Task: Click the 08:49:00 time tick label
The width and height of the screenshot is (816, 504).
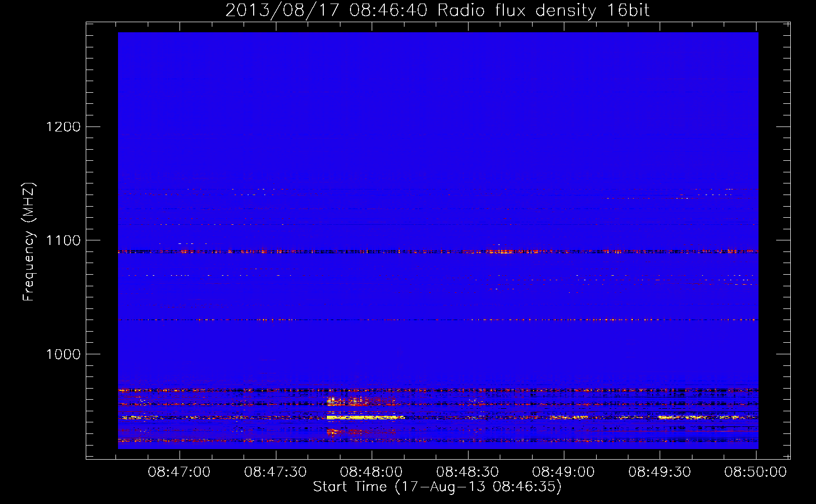Action: coord(563,472)
